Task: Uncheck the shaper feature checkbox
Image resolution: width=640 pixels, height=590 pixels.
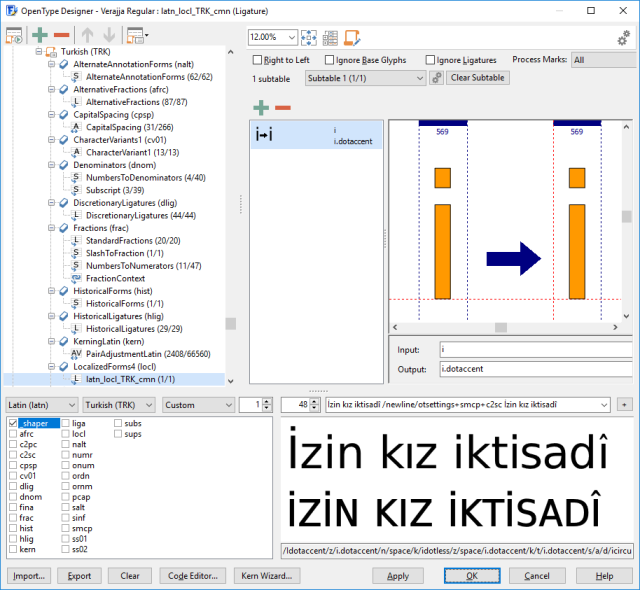Action: tap(13, 424)
